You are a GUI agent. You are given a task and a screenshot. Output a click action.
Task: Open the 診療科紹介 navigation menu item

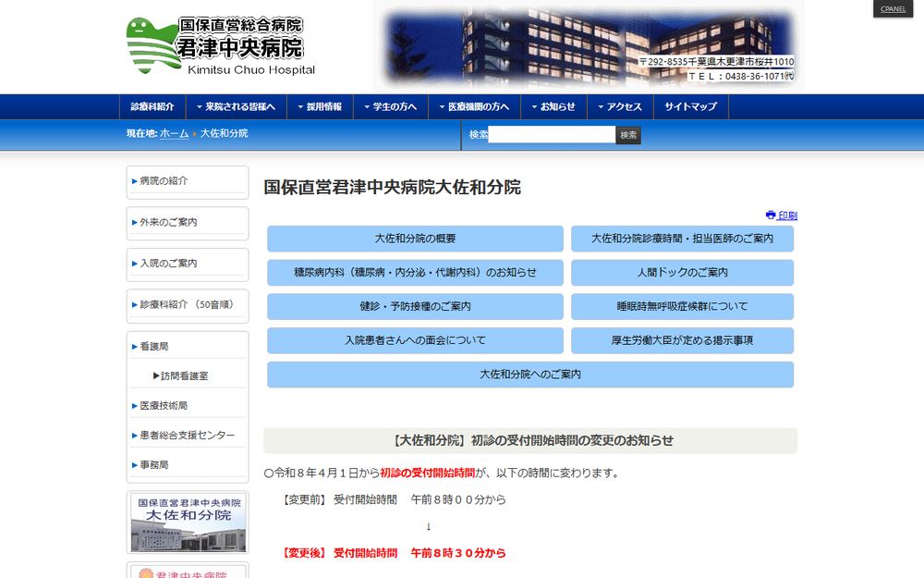152,106
